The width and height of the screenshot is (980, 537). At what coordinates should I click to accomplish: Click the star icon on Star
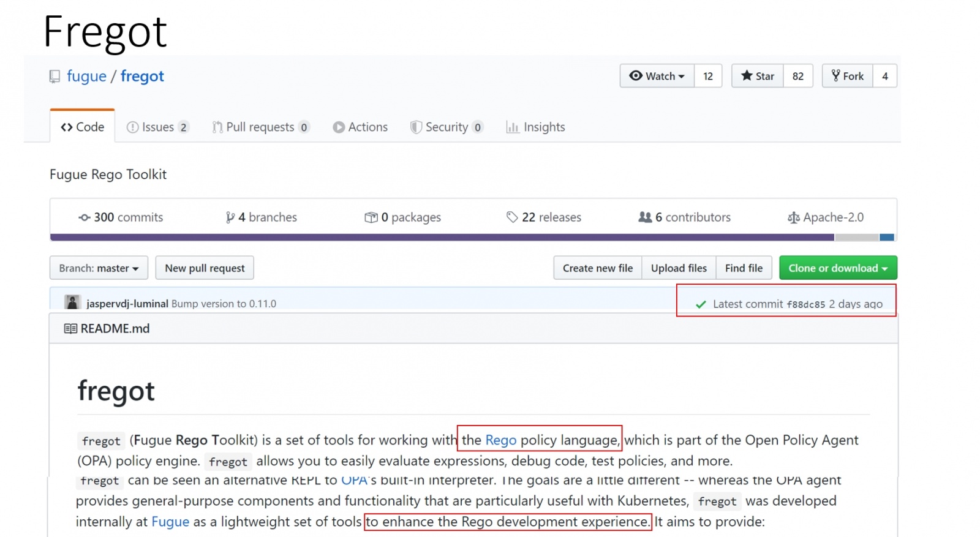[x=747, y=75]
